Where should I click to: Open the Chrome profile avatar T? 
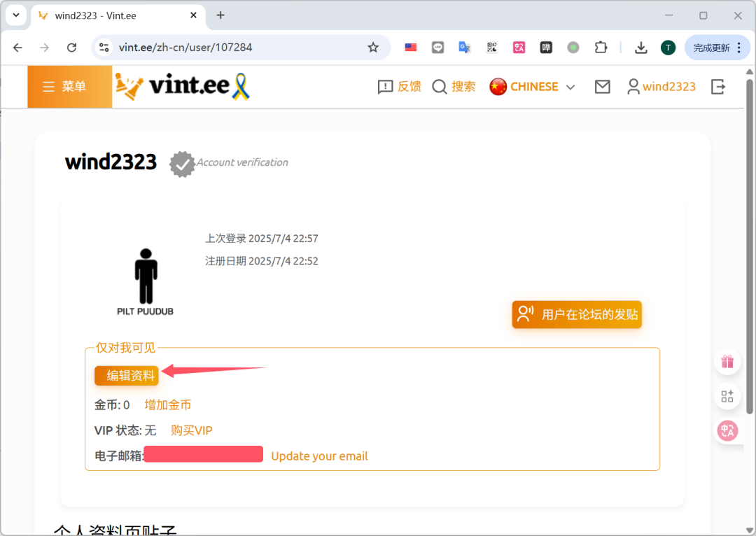(x=668, y=48)
